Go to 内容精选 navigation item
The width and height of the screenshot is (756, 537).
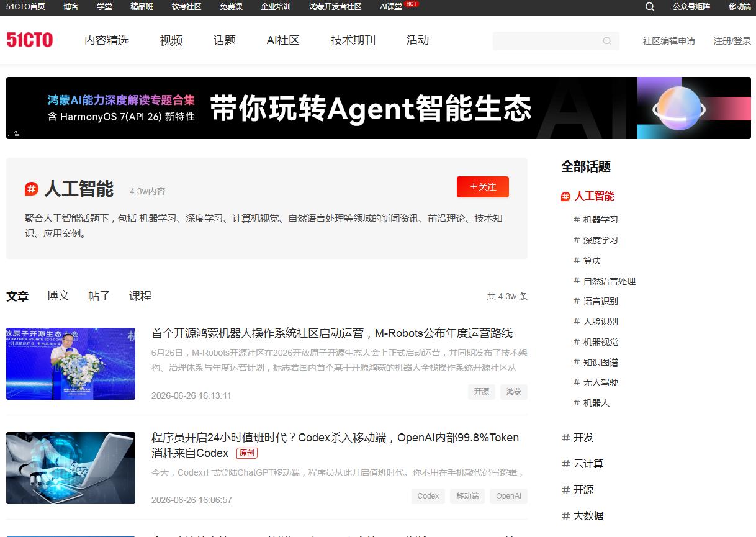(107, 40)
